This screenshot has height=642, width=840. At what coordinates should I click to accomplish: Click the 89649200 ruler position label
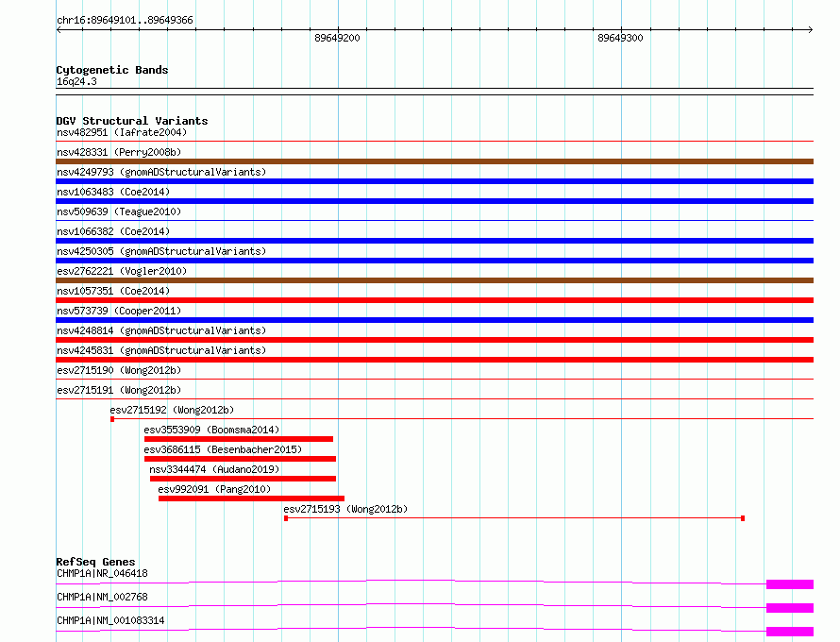click(337, 38)
